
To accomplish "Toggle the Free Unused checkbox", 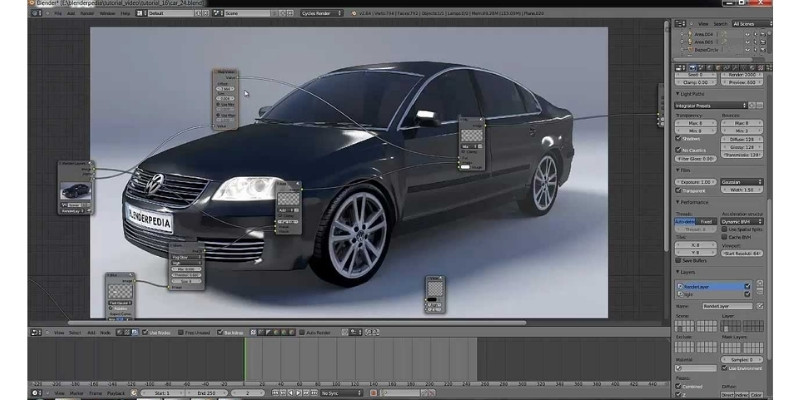I will pyautogui.click(x=181, y=332).
